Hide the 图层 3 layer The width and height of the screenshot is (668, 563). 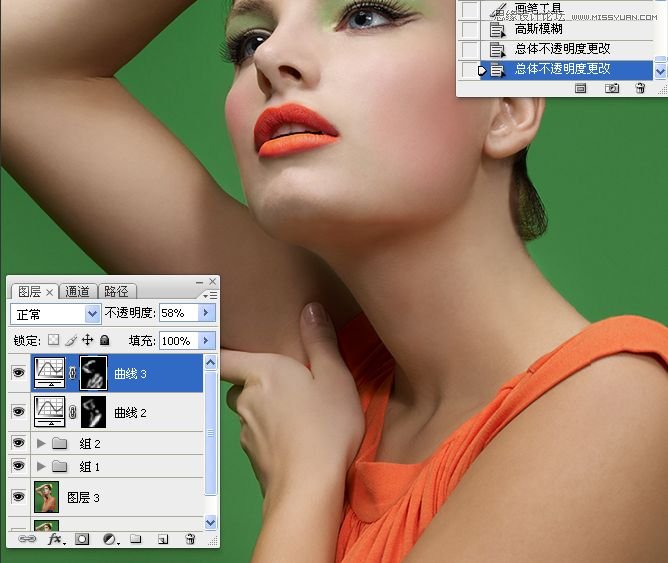point(18,497)
